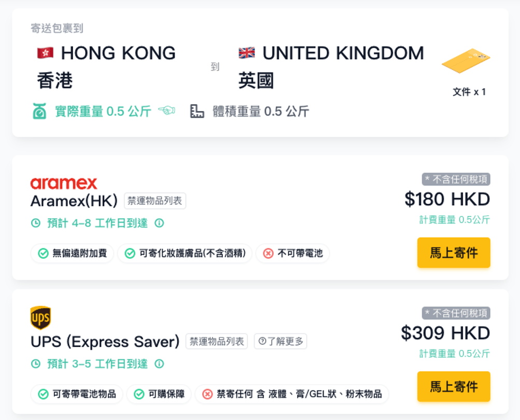
Task: Click the $309 HKD price
Action: (x=445, y=333)
